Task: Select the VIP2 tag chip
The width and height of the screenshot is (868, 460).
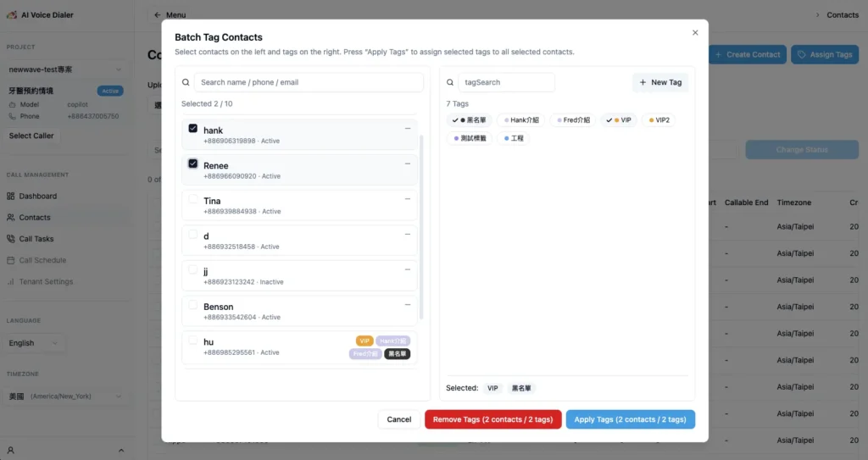Action: [x=658, y=120]
